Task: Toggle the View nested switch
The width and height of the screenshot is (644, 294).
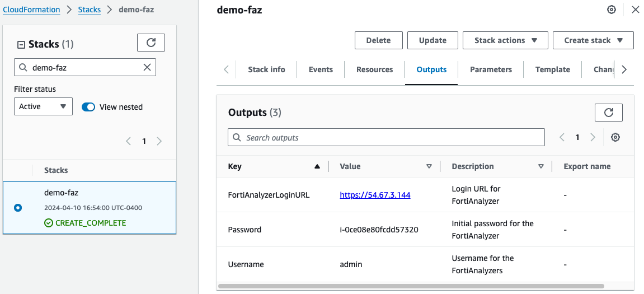Action: pos(88,107)
